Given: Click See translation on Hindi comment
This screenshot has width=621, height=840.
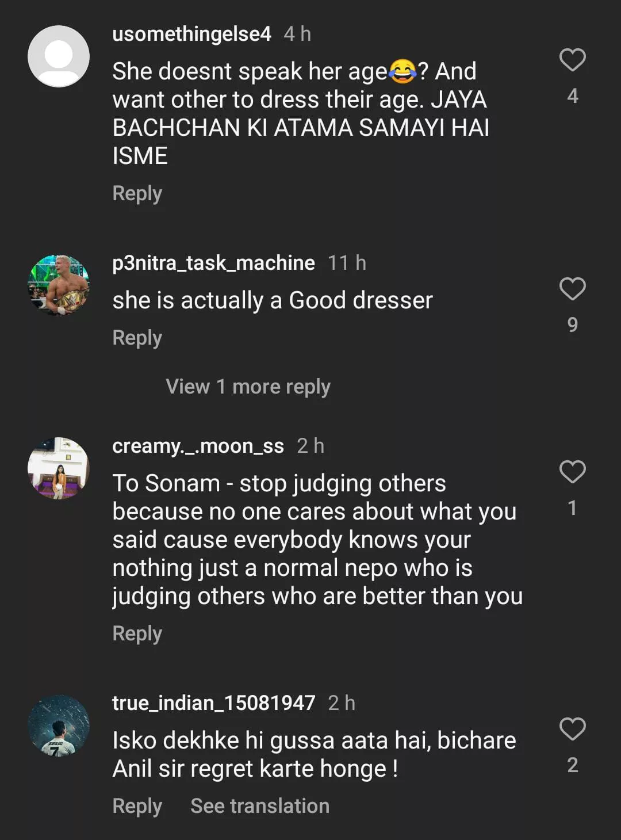Looking at the screenshot, I should coord(260,806).
